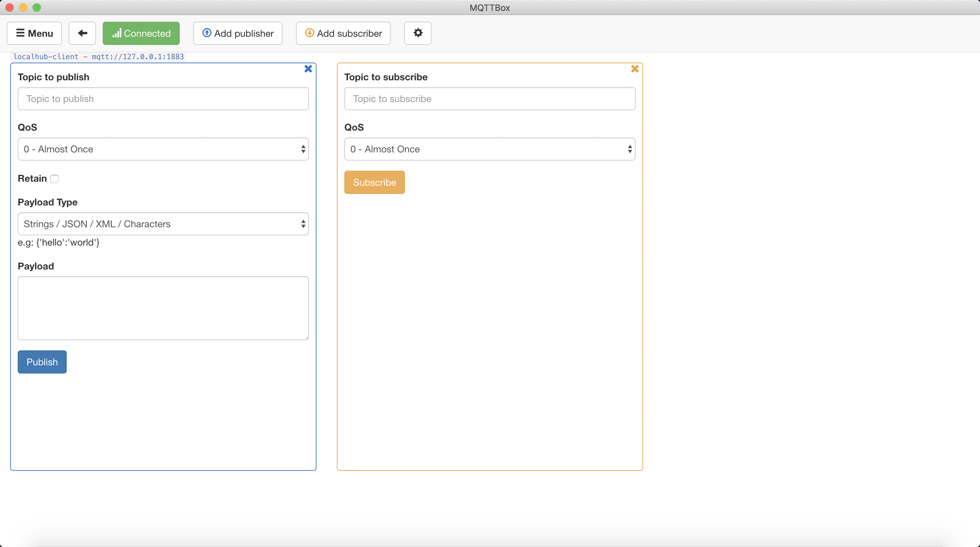Click the blue Publish button
Viewport: 980px width, 547px height.
[x=42, y=362]
